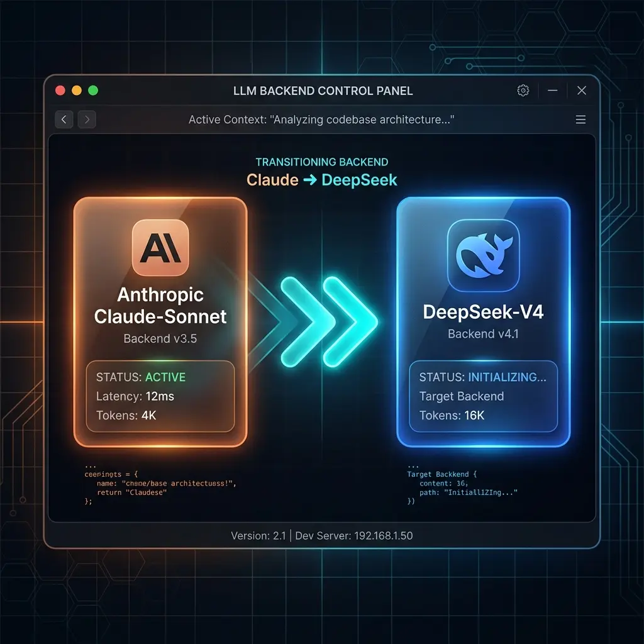Click the red close traffic light
Screen dimensions: 644x644
click(x=60, y=91)
